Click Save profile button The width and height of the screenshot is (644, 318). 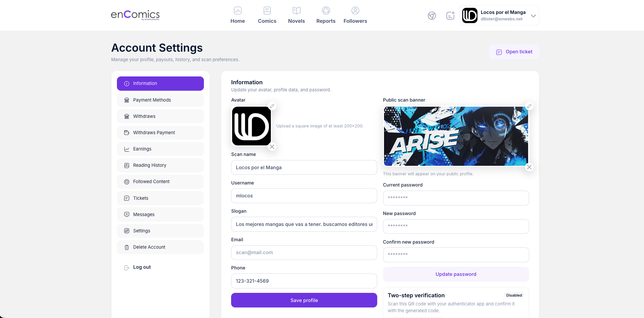coord(304,300)
